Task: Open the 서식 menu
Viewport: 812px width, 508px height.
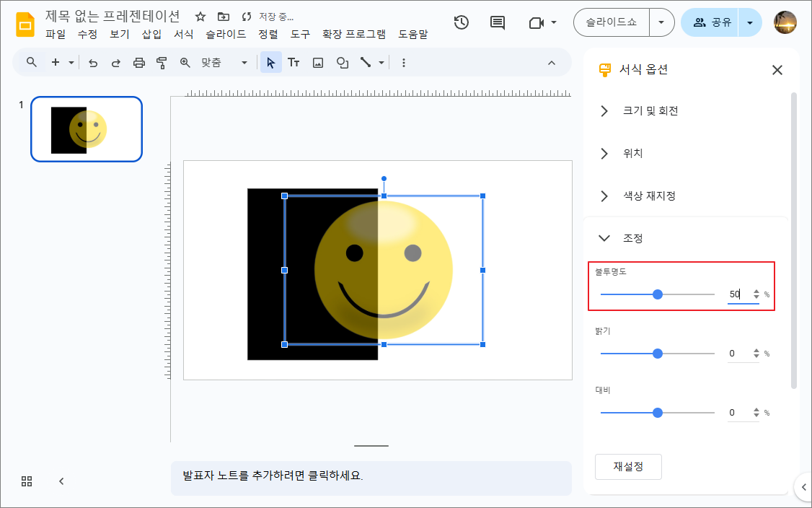Action: tap(184, 34)
